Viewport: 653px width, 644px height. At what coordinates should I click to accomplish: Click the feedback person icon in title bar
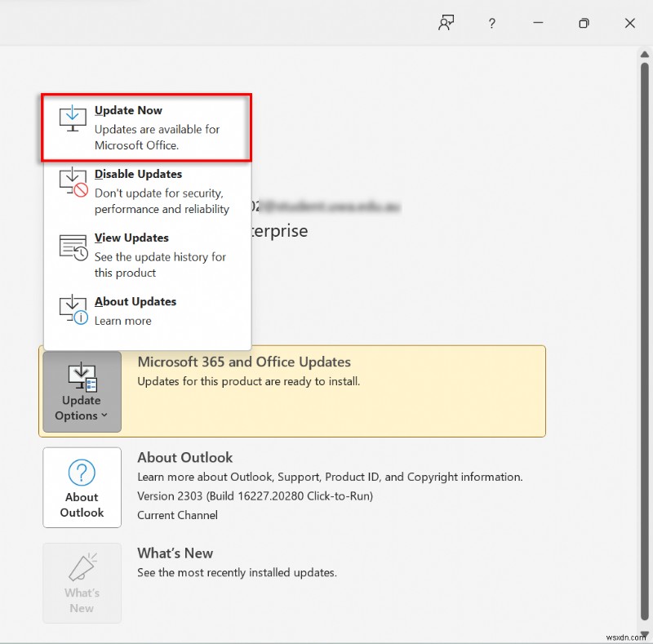(446, 23)
